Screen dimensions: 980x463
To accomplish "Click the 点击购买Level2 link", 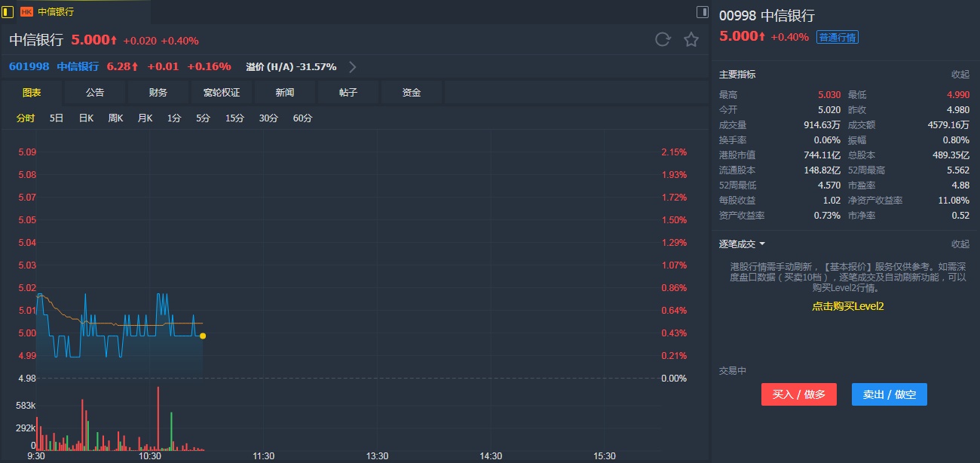I will (x=847, y=306).
